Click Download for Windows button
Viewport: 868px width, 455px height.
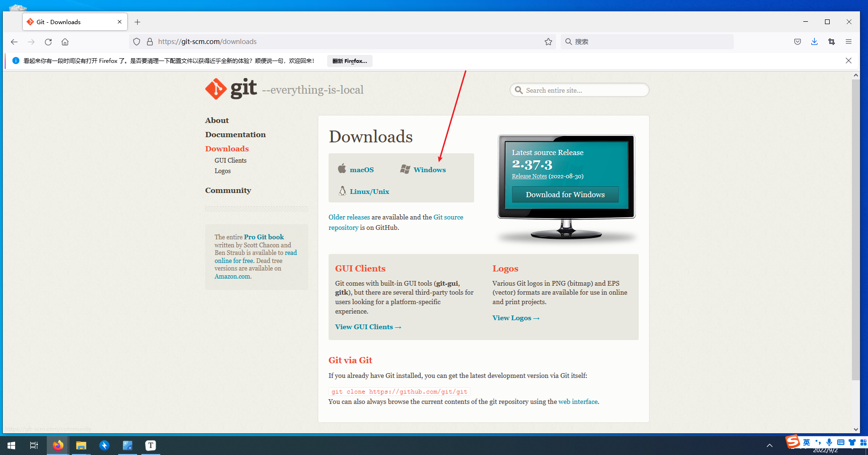tap(565, 194)
